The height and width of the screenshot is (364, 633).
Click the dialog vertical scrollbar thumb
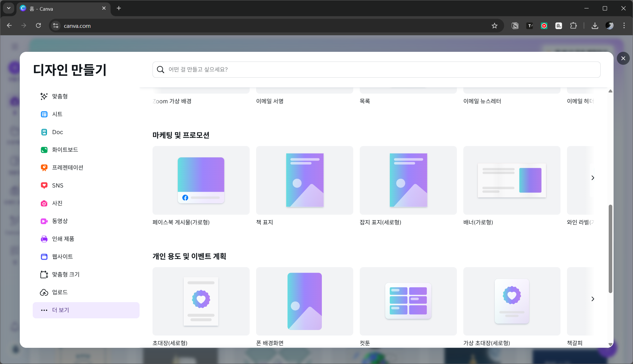(x=610, y=248)
